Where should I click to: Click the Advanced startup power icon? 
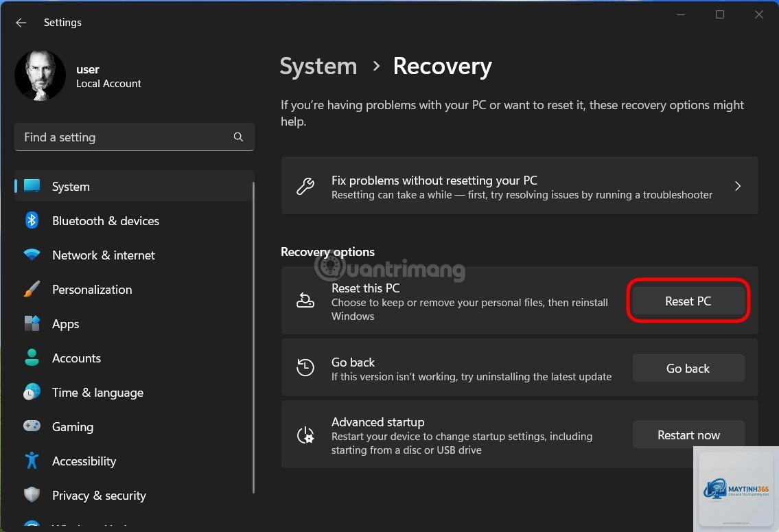[x=305, y=435]
